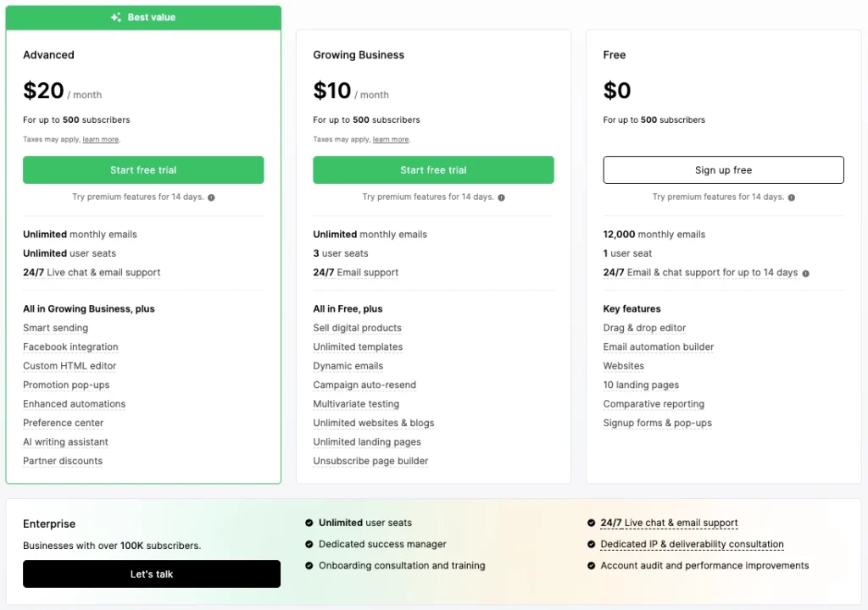Click checkmark icon beside Onboarding consultation and training
Screen dimensions: 868x610
(309, 566)
